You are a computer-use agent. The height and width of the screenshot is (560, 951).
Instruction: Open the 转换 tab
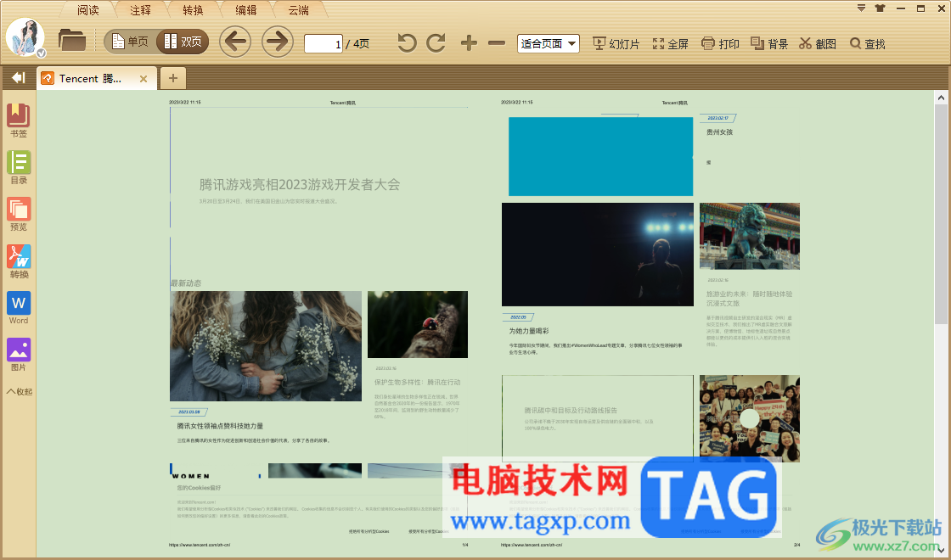pyautogui.click(x=193, y=10)
